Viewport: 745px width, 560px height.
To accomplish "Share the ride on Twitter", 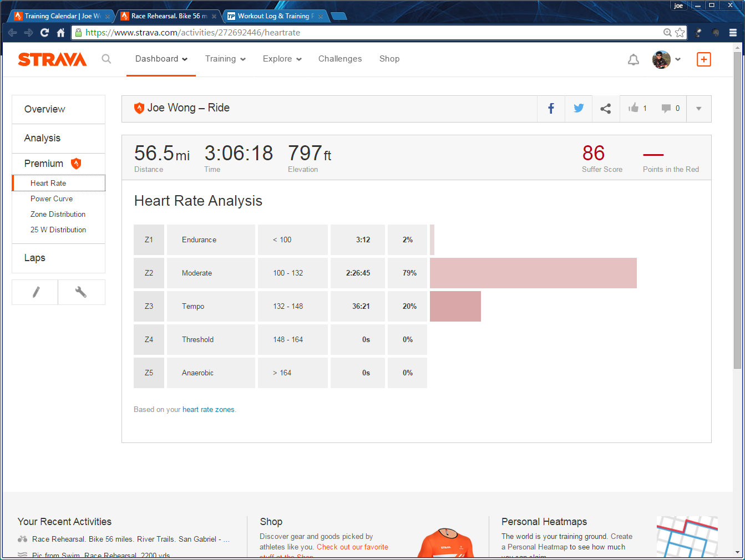I will pos(579,109).
